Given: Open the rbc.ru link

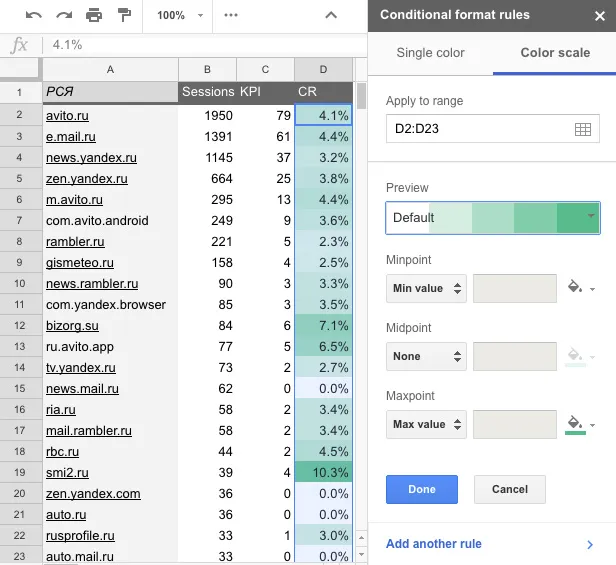Looking at the screenshot, I should 62,452.
